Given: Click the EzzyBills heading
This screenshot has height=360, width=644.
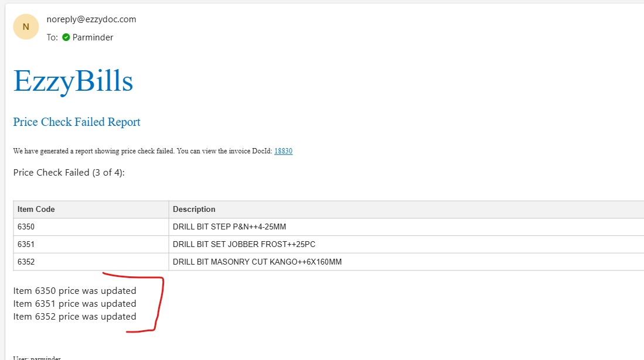Looking at the screenshot, I should (73, 81).
